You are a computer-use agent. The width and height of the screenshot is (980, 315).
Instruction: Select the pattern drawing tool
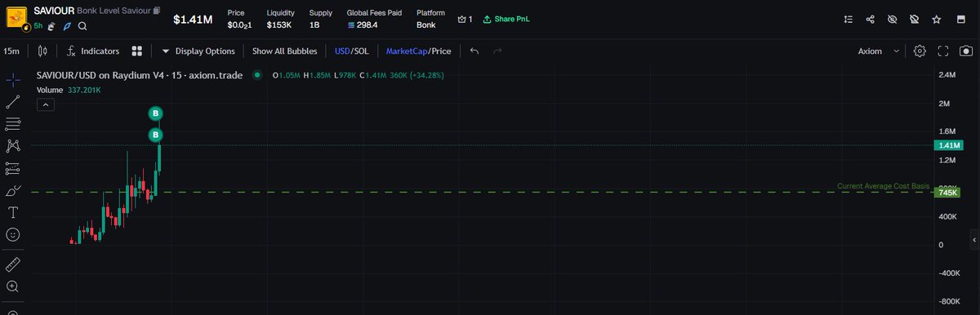pyautogui.click(x=13, y=146)
